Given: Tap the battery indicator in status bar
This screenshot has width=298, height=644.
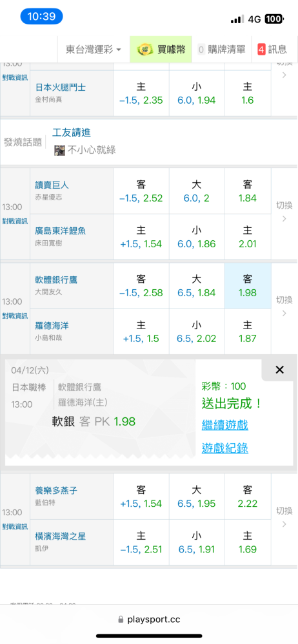Looking at the screenshot, I should (x=273, y=19).
